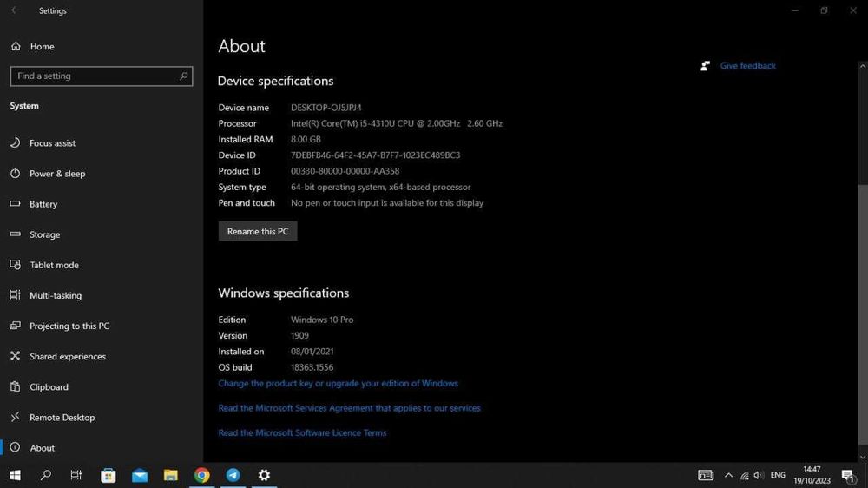The width and height of the screenshot is (868, 488).
Task: Restore down the Settings window
Action: (824, 10)
